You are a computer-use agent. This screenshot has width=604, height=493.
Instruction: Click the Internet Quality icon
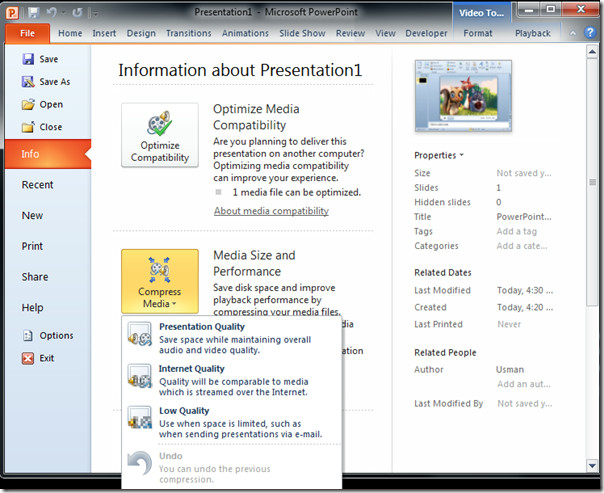(x=139, y=376)
